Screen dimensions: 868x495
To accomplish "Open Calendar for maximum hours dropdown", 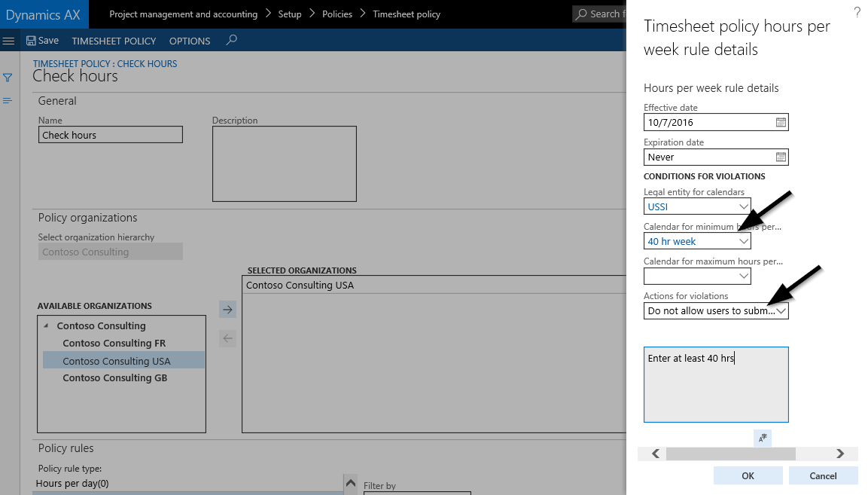I will pos(743,277).
